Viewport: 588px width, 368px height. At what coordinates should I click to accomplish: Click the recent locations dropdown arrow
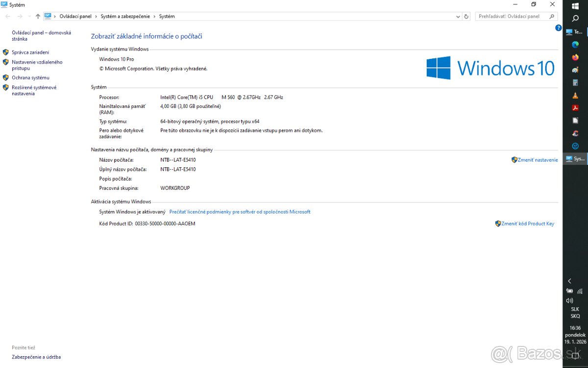point(30,16)
